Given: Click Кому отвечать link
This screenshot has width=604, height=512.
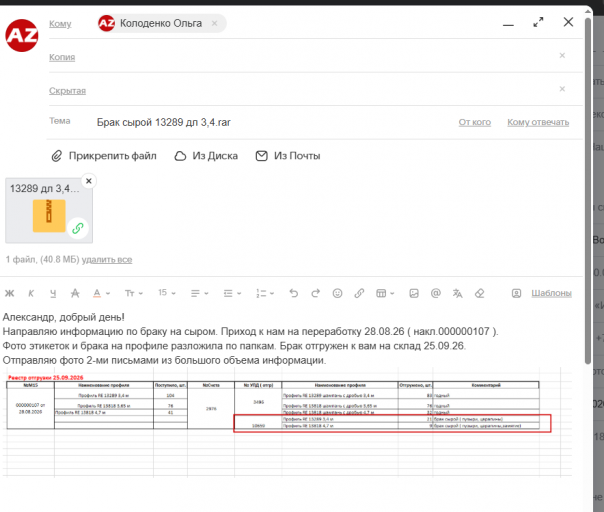Looking at the screenshot, I should [538, 123].
